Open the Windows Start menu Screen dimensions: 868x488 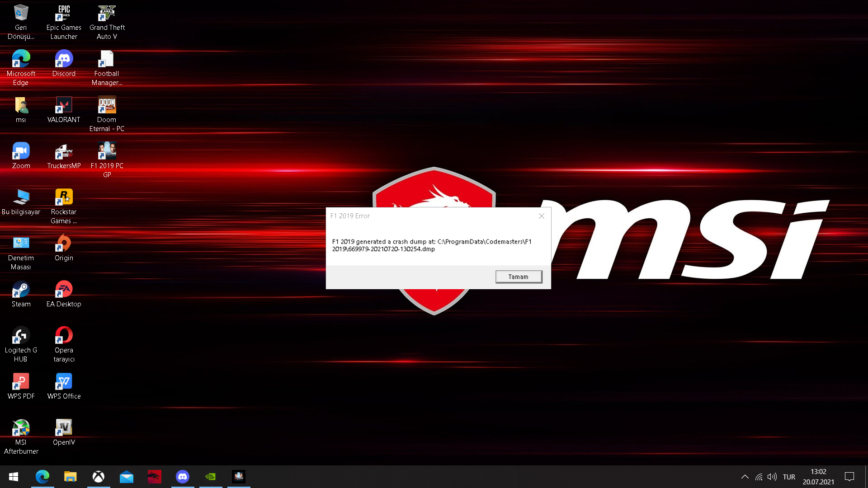[14, 477]
